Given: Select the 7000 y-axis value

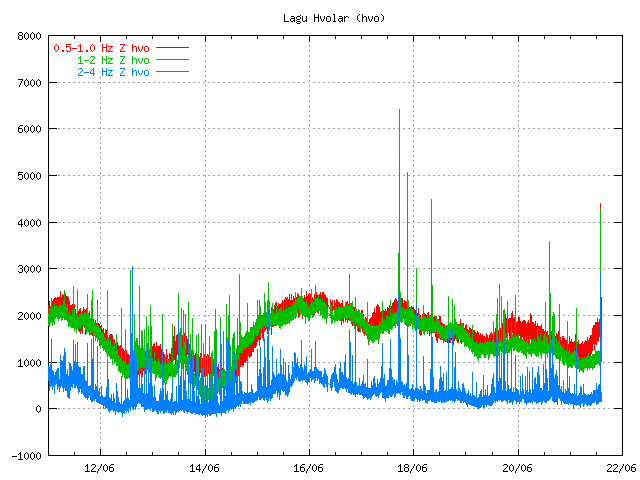Looking at the screenshot, I should pos(29,83).
